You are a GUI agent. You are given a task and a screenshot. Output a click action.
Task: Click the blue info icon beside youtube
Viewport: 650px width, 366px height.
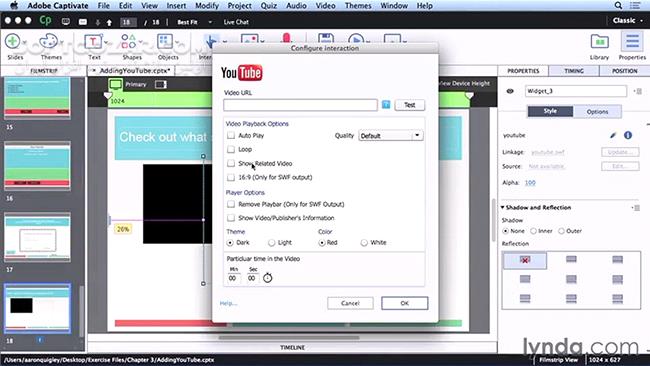click(x=628, y=135)
